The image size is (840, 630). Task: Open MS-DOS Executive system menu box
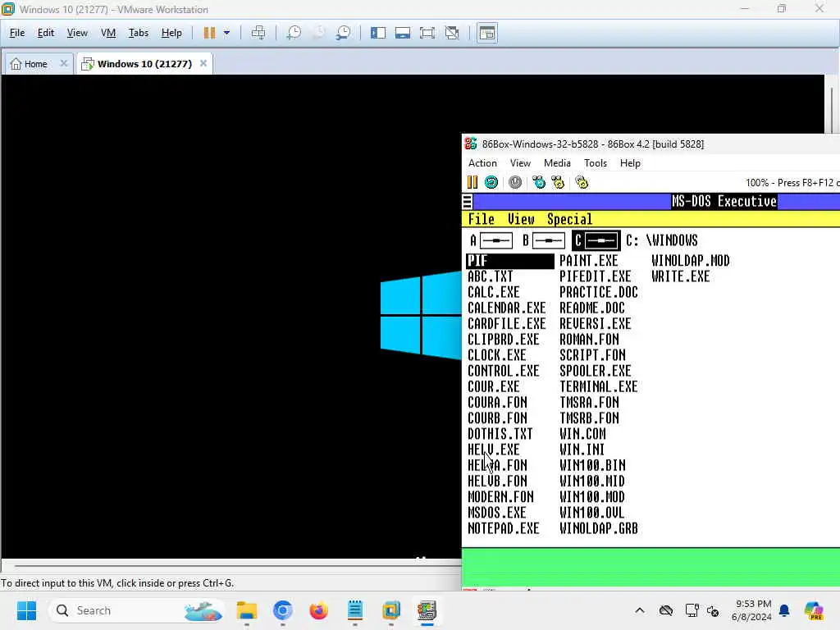(x=467, y=202)
